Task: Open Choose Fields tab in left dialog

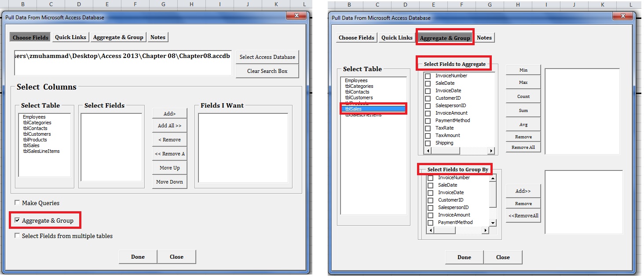Action: (x=30, y=37)
